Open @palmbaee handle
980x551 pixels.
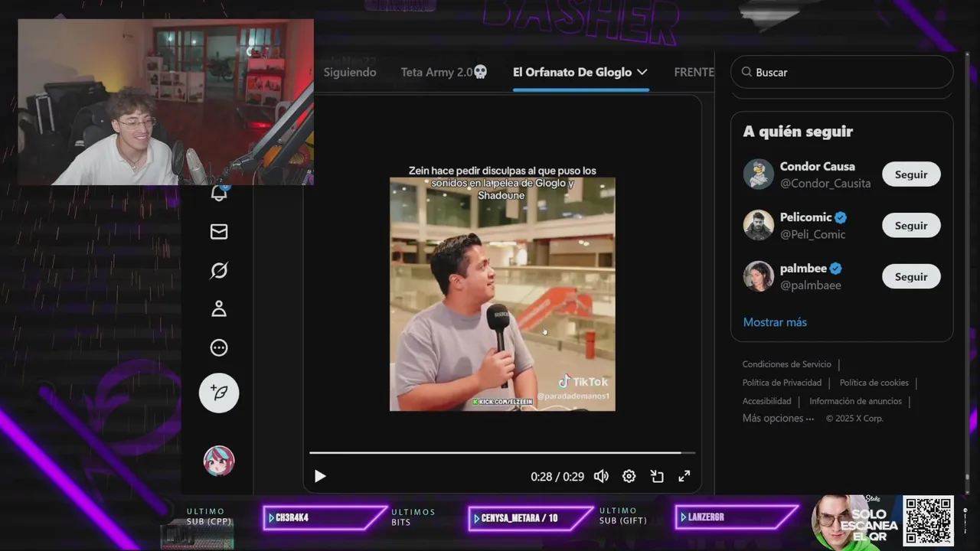[811, 285]
